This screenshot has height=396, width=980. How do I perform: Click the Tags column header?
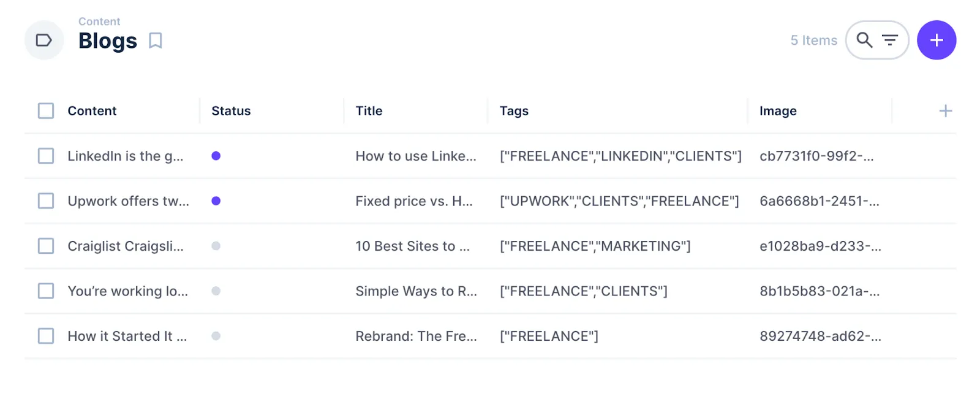[514, 110]
